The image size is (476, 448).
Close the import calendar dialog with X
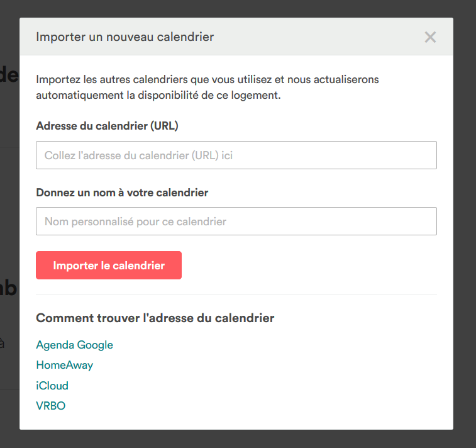[430, 37]
